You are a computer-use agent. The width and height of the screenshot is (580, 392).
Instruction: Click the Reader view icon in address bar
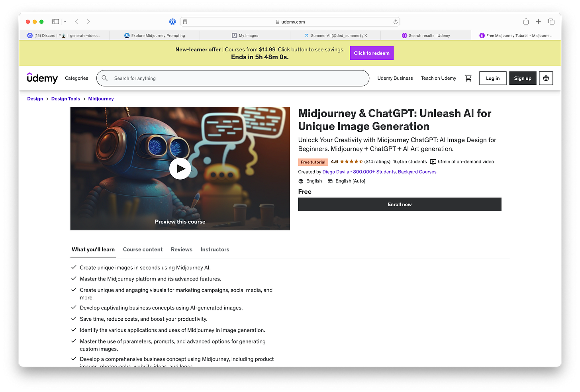(x=185, y=22)
